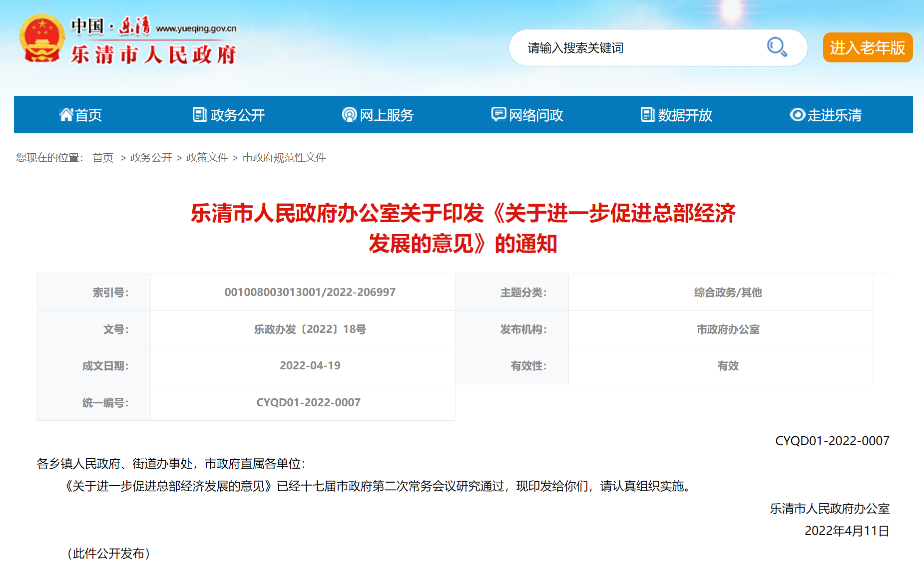This screenshot has height=569, width=924.
Task: Open the 政务公开 breadcrumb link
Action: click(151, 158)
